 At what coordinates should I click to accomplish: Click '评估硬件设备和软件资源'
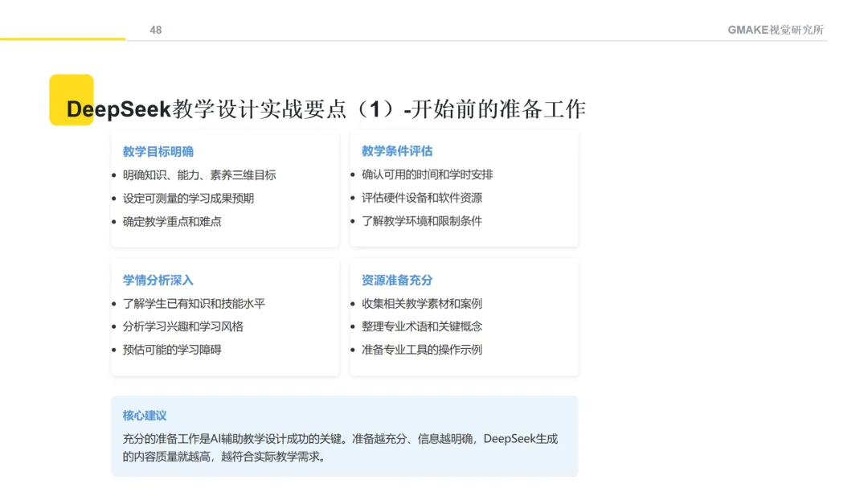[x=422, y=198]
